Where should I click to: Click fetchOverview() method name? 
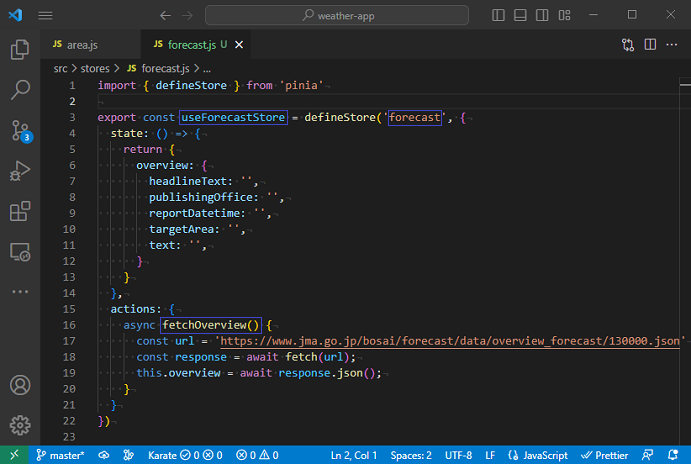pyautogui.click(x=211, y=325)
